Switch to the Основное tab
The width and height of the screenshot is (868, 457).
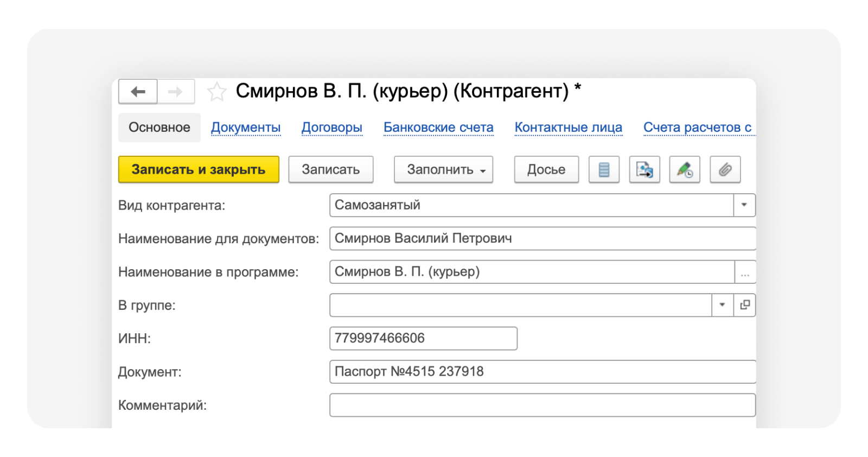click(159, 128)
